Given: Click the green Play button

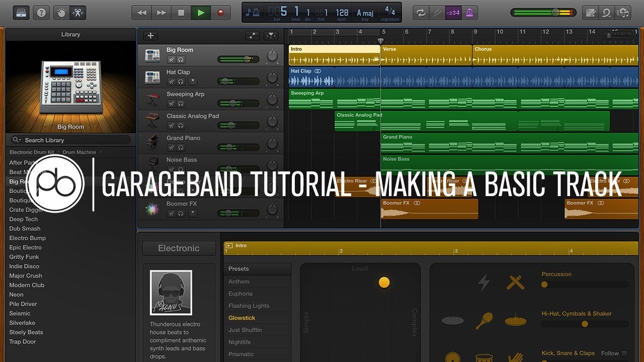Looking at the screenshot, I should coord(201,13).
